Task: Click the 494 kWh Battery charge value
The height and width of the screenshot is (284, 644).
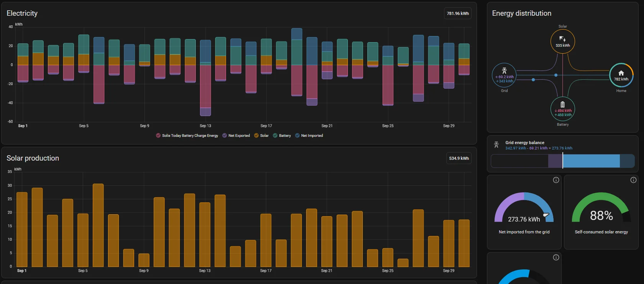Action: tap(563, 111)
